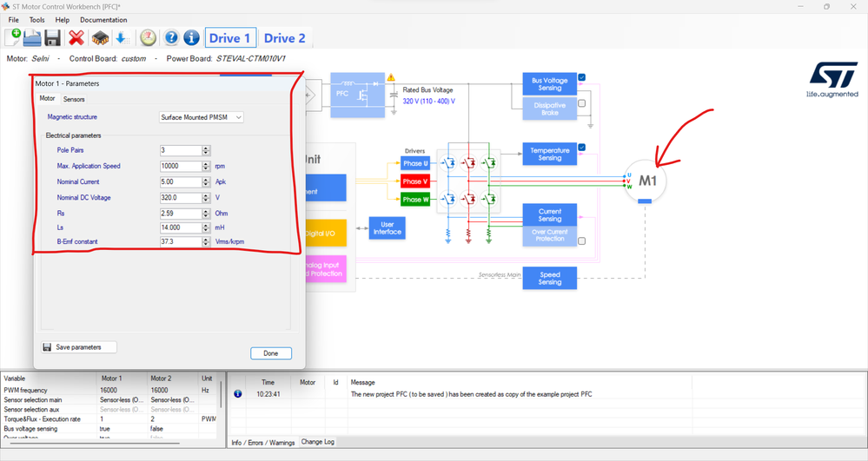Increase Pole Pairs with the spinner

tap(206, 148)
